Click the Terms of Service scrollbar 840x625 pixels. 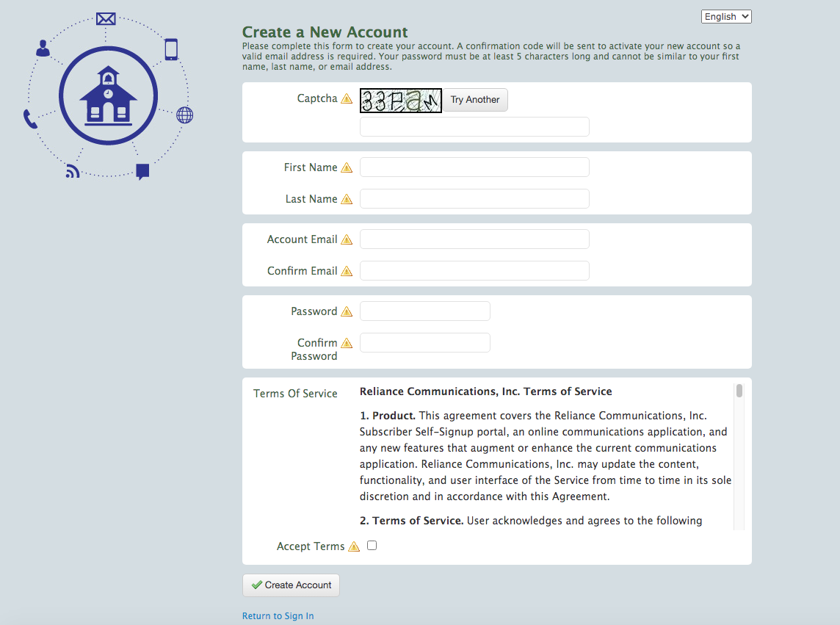pos(739,455)
